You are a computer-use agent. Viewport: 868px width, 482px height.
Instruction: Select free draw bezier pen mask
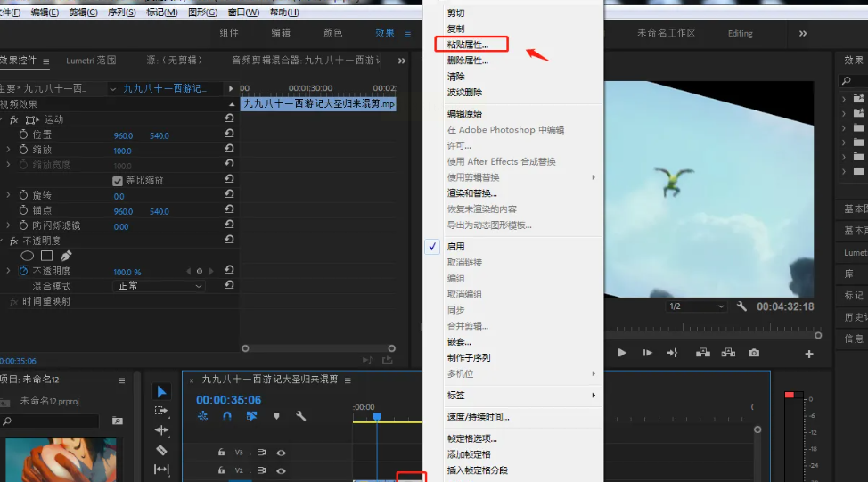pyautogui.click(x=66, y=256)
